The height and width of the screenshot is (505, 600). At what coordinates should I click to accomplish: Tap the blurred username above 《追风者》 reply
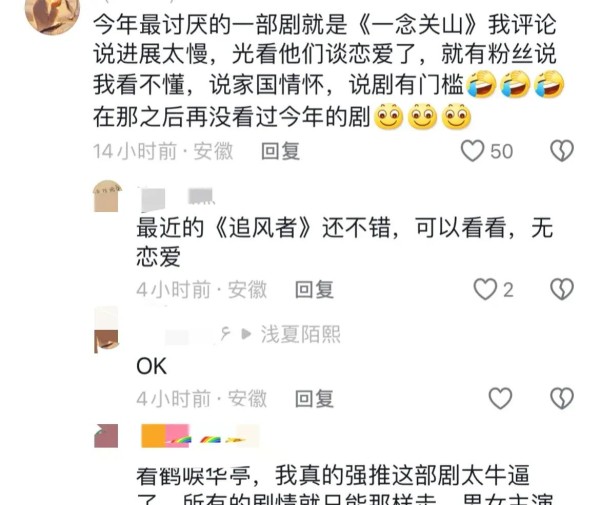178,199
